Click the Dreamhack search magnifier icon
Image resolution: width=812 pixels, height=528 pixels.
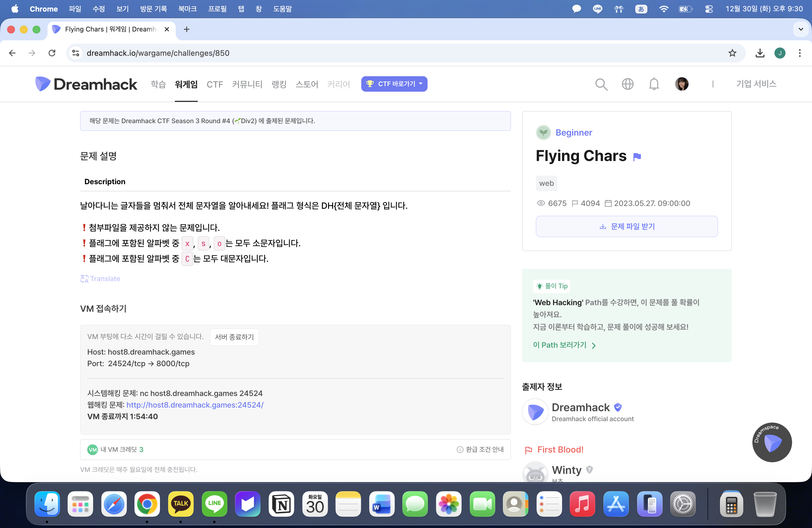pyautogui.click(x=601, y=84)
